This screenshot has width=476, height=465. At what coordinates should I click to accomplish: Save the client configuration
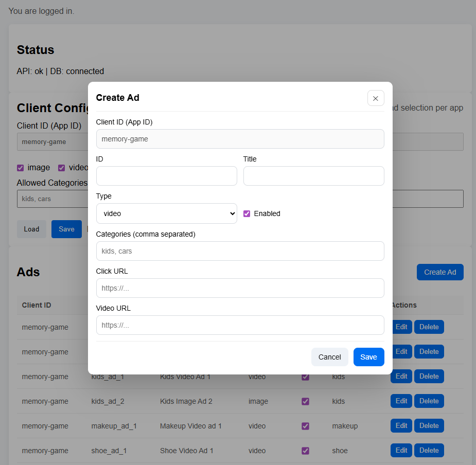(66, 229)
